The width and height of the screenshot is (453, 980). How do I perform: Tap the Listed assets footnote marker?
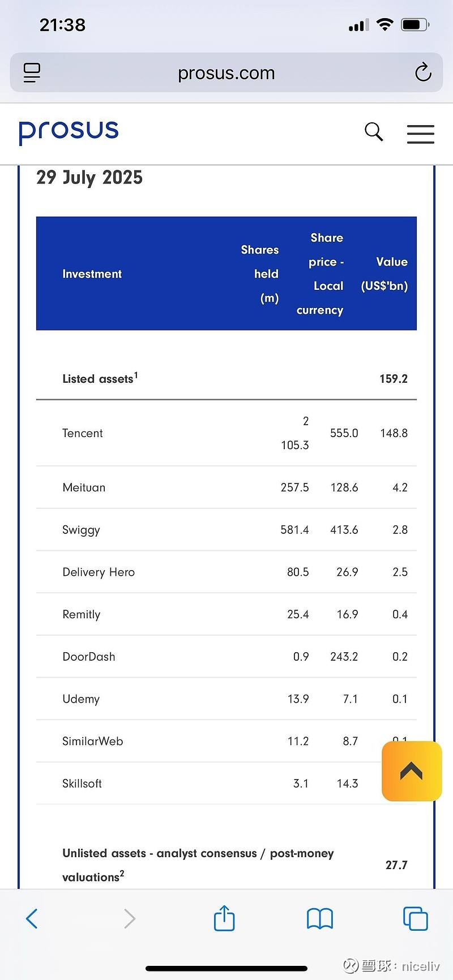pyautogui.click(x=136, y=372)
